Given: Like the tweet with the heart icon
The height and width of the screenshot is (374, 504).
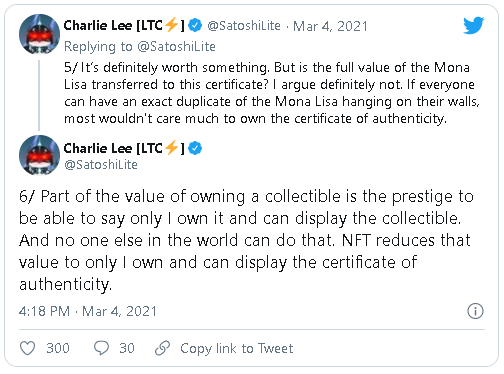Looking at the screenshot, I should [27, 348].
